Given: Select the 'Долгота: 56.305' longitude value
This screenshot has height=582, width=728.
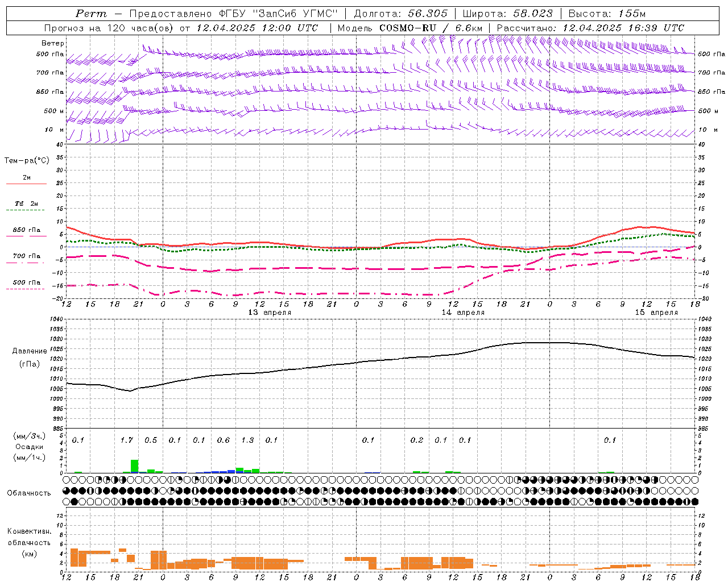Looking at the screenshot, I should 400,14.
